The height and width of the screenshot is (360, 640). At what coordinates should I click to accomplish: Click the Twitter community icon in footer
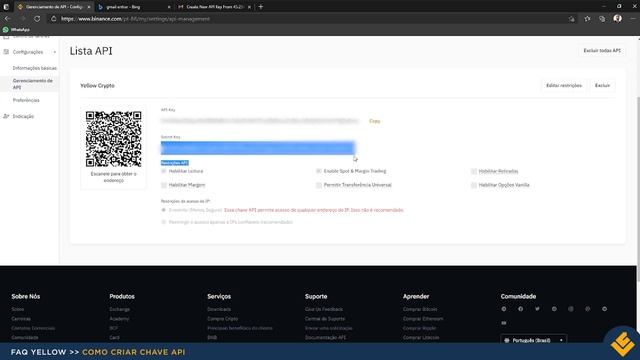[537, 309]
